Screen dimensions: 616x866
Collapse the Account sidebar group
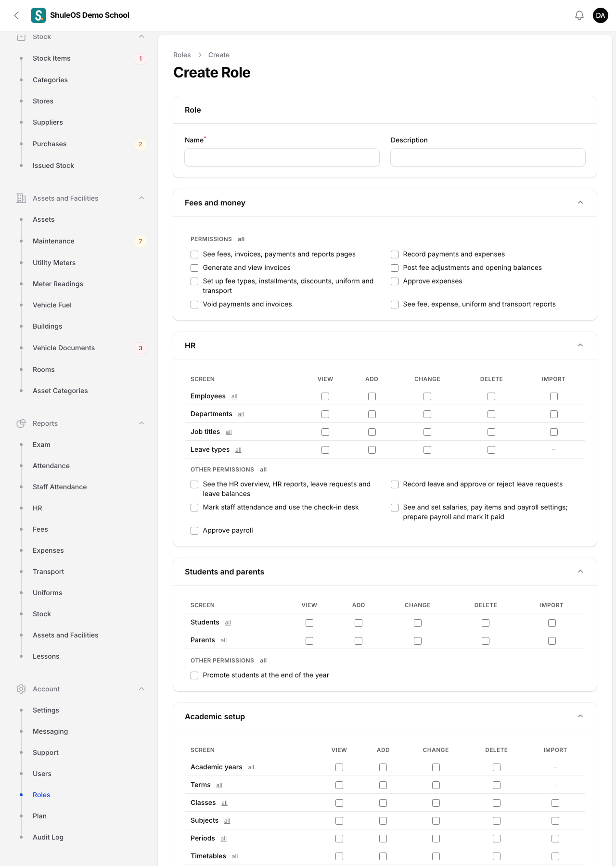click(141, 689)
